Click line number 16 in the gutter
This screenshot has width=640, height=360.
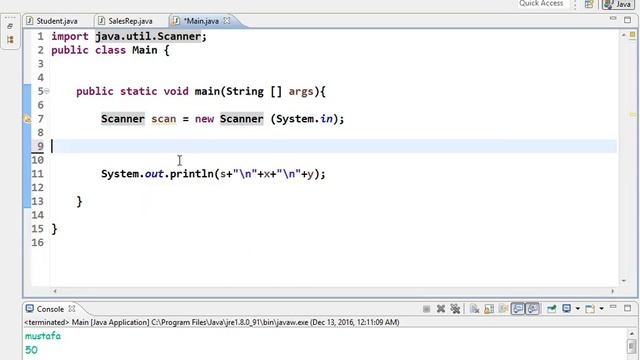coord(38,242)
